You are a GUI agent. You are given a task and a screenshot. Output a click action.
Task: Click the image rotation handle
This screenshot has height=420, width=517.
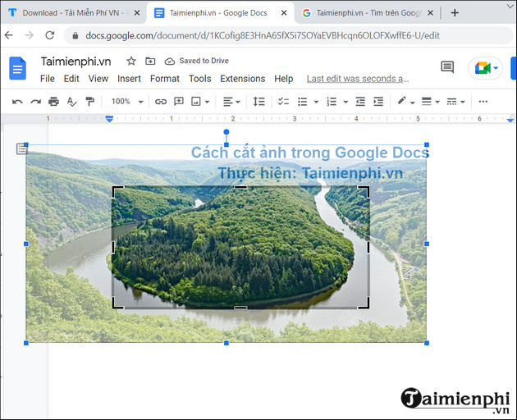tap(226, 132)
